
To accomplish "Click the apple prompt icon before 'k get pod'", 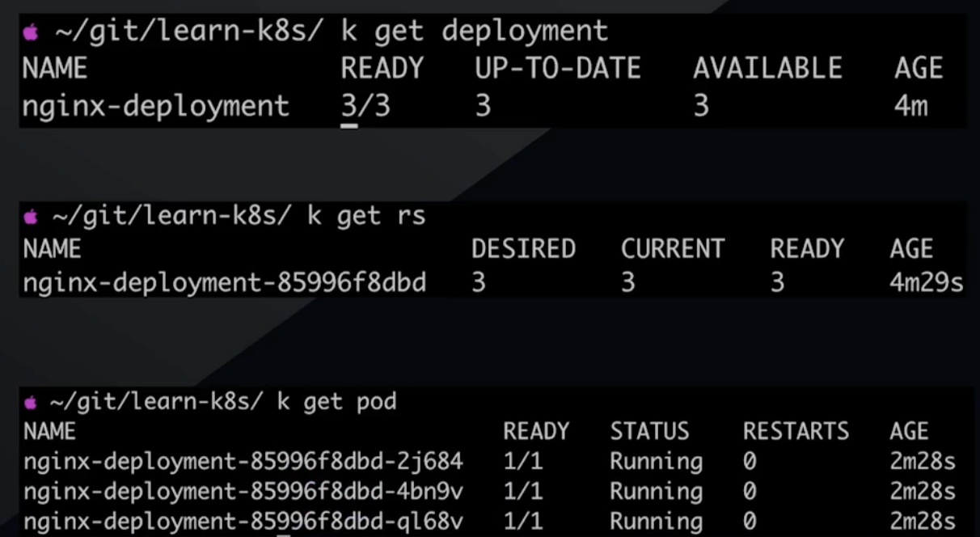I will click(31, 402).
